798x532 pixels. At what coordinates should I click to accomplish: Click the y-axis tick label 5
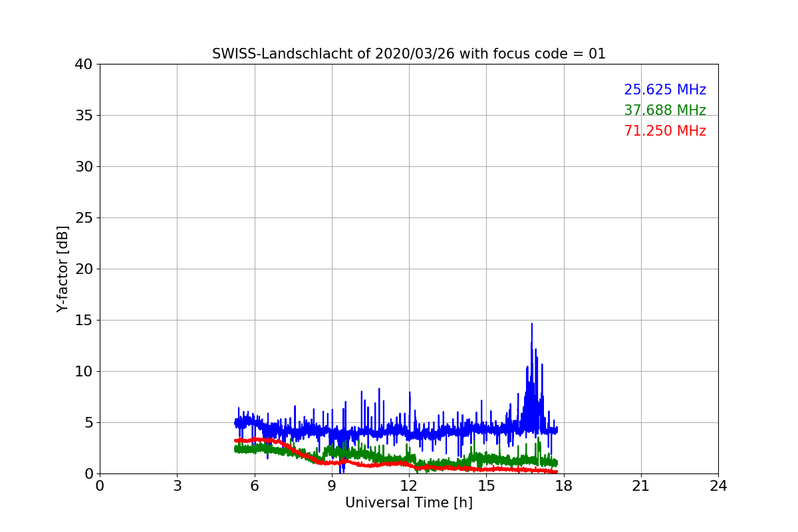88,423
